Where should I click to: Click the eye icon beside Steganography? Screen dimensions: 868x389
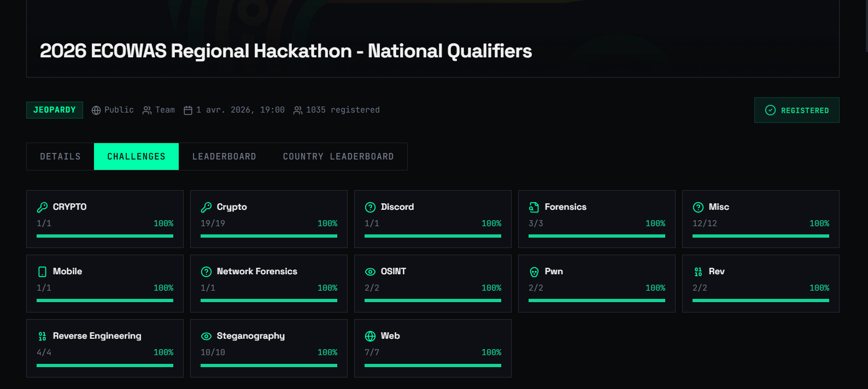pyautogui.click(x=206, y=336)
